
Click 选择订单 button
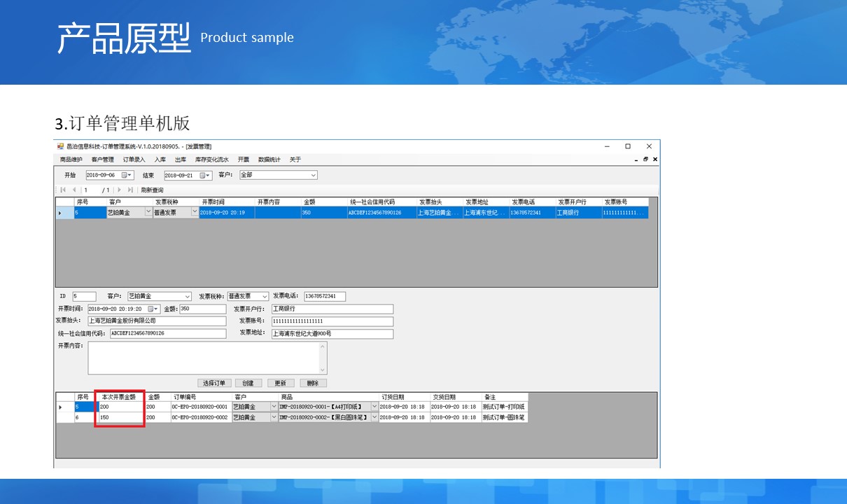coord(214,383)
